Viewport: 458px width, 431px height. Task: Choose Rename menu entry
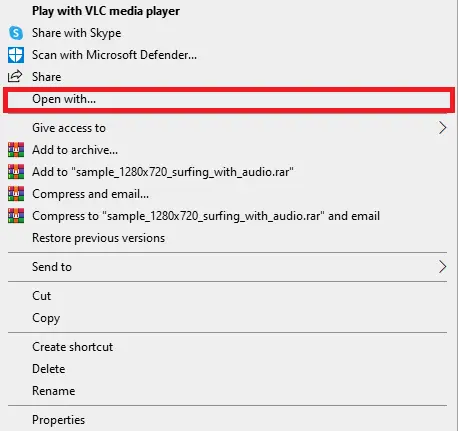[x=53, y=391]
